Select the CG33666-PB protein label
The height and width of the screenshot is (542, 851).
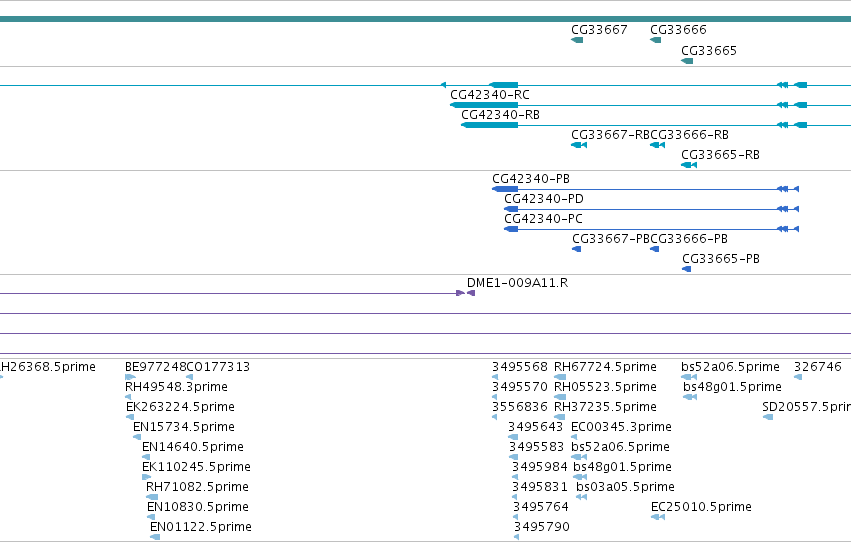(x=689, y=239)
